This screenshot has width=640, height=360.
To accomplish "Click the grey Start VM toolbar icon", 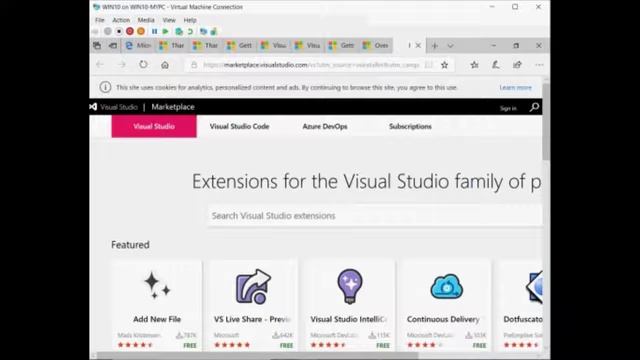I will (108, 31).
